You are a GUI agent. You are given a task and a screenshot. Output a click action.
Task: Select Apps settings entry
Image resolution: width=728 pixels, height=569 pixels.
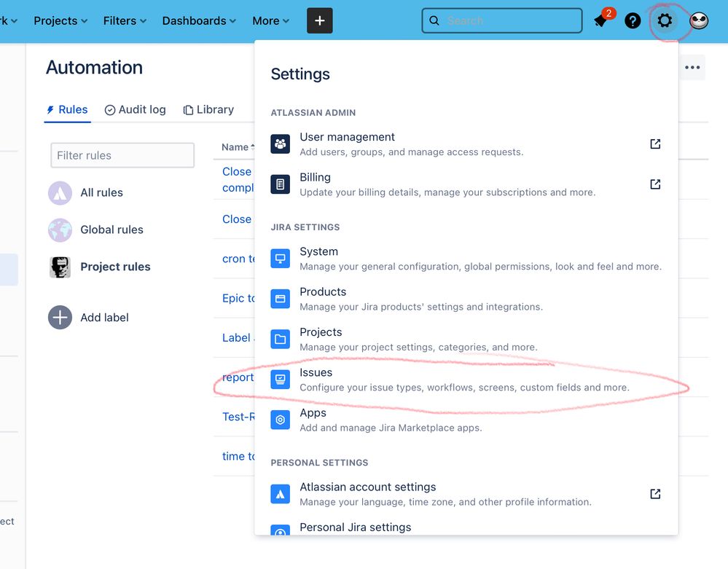click(466, 420)
